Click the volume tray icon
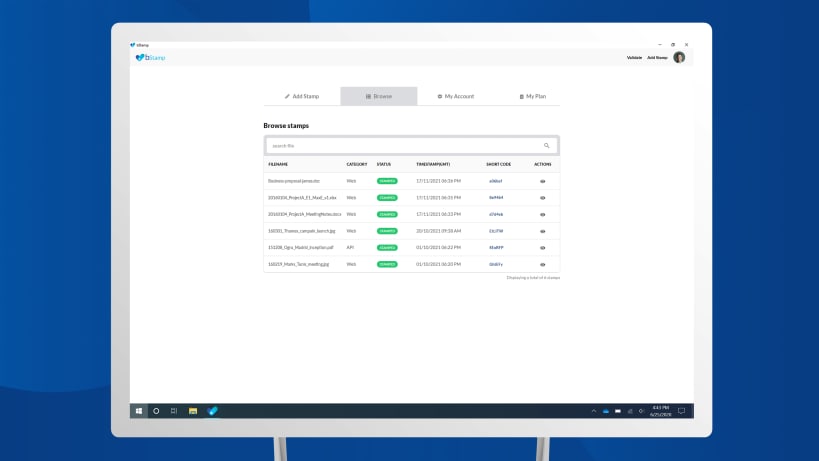 click(641, 411)
